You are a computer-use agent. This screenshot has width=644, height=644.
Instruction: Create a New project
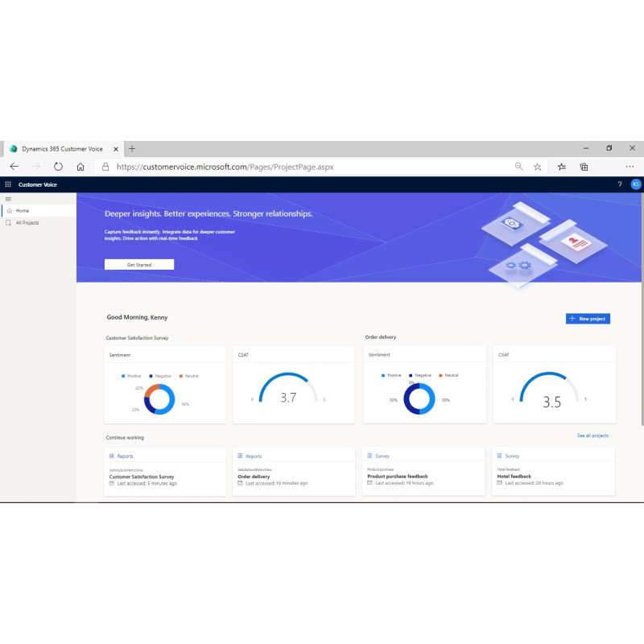tap(588, 319)
